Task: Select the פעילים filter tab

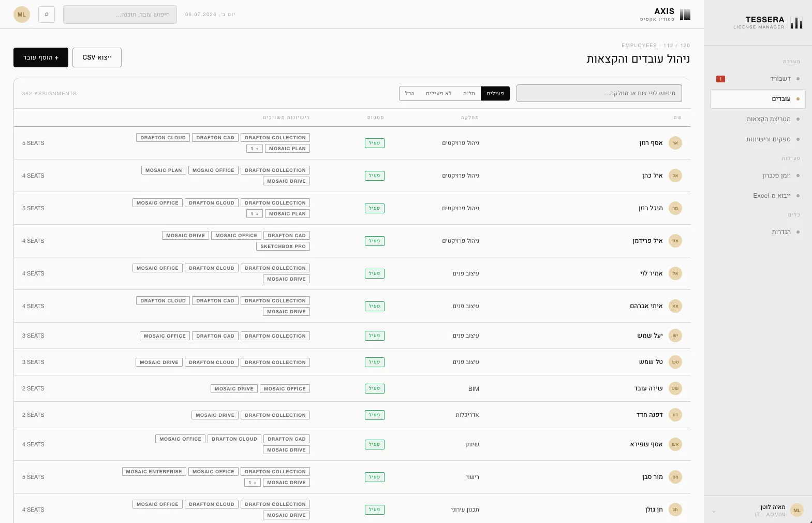Action: click(495, 93)
